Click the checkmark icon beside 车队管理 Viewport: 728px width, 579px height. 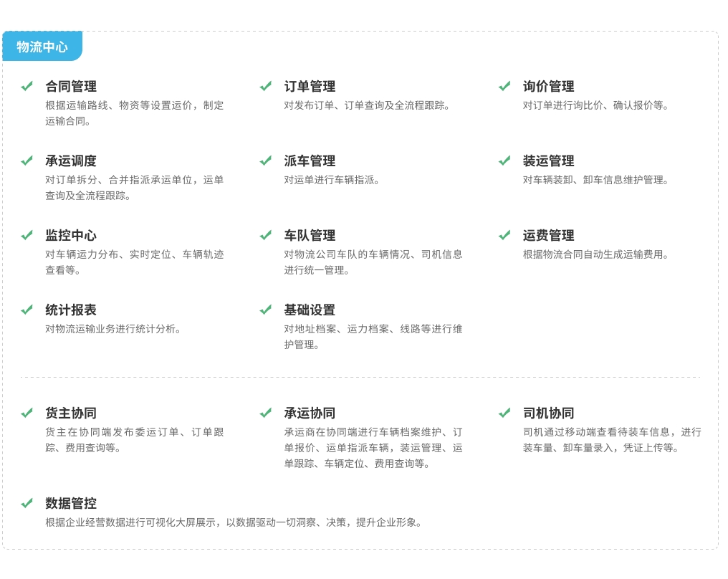click(266, 235)
